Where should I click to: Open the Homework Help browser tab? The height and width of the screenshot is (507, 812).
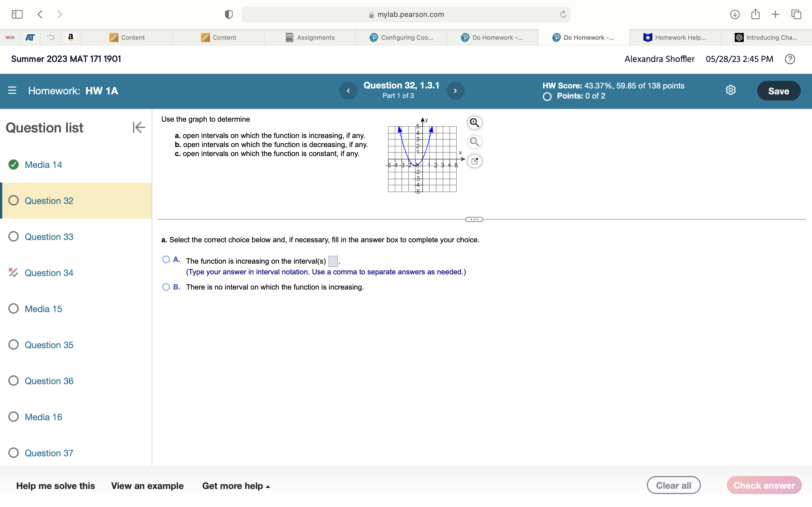pos(675,37)
